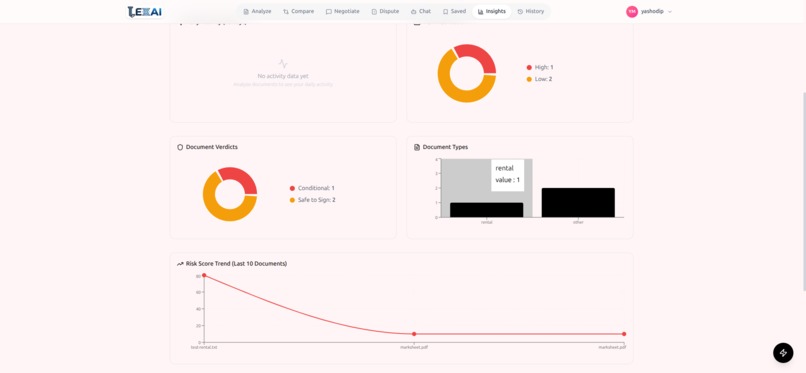This screenshot has width=806, height=373.
Task: Click the LexAI logo
Action: point(144,11)
